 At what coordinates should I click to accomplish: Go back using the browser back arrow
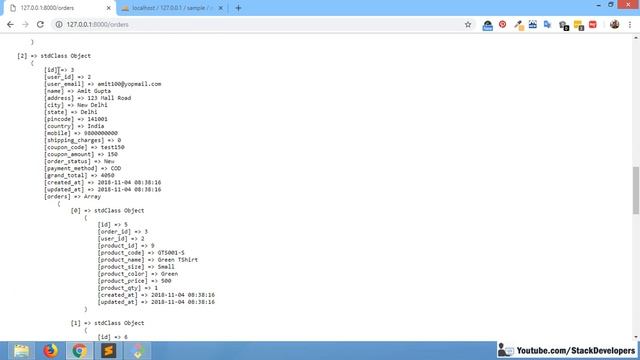(x=10, y=24)
